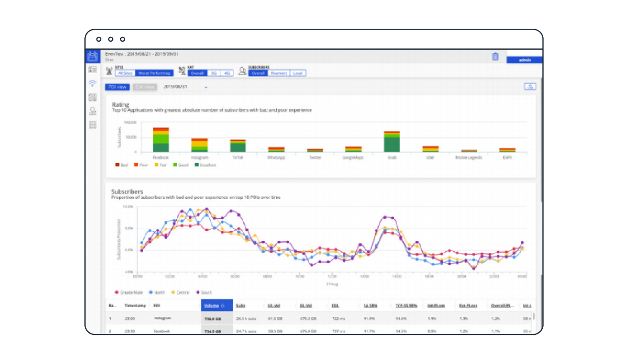The image size is (628, 364).
Task: Select the All Sites filter option
Action: pyautogui.click(x=125, y=73)
